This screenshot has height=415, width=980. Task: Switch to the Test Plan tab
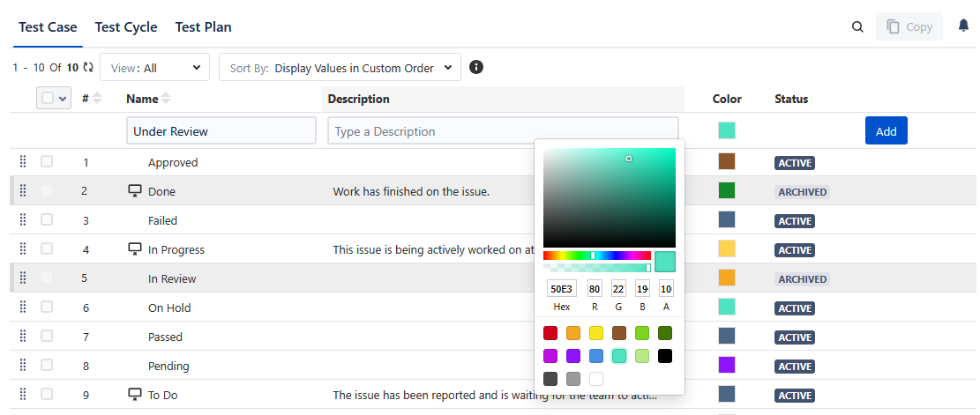point(203,26)
